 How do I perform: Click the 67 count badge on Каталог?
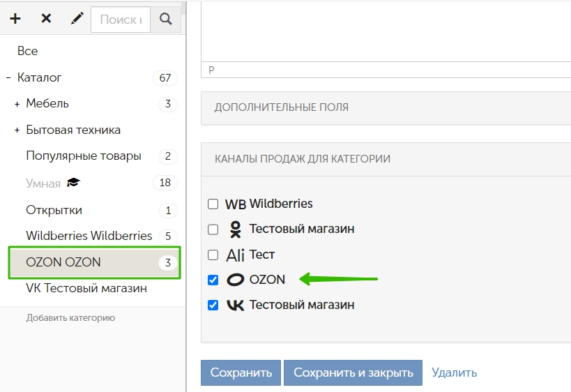[165, 78]
